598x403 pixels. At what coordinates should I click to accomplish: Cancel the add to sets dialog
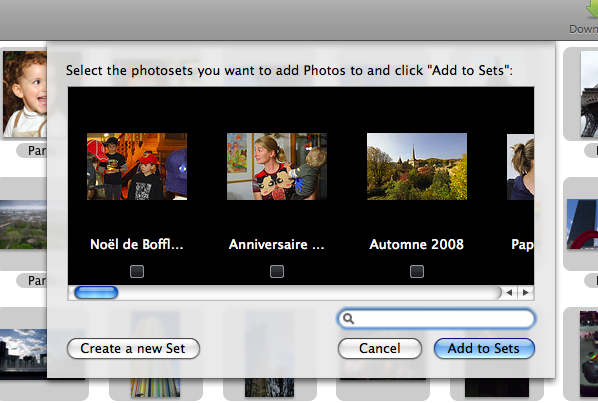[x=380, y=348]
